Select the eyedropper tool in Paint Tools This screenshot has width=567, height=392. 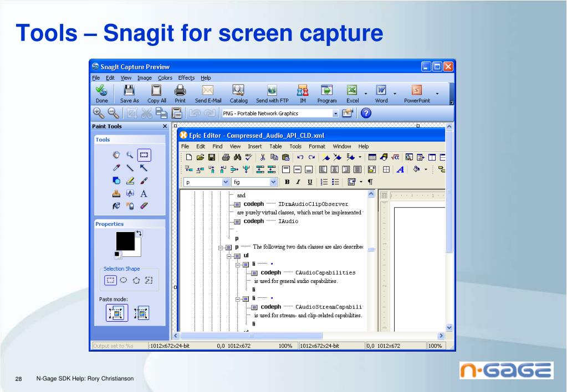point(116,168)
